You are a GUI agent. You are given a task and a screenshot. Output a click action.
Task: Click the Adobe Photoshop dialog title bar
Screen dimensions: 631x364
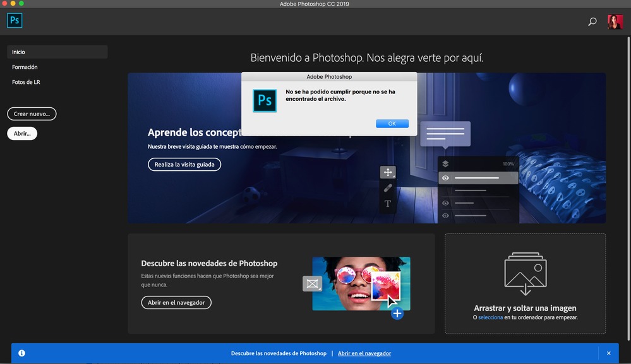(x=329, y=77)
